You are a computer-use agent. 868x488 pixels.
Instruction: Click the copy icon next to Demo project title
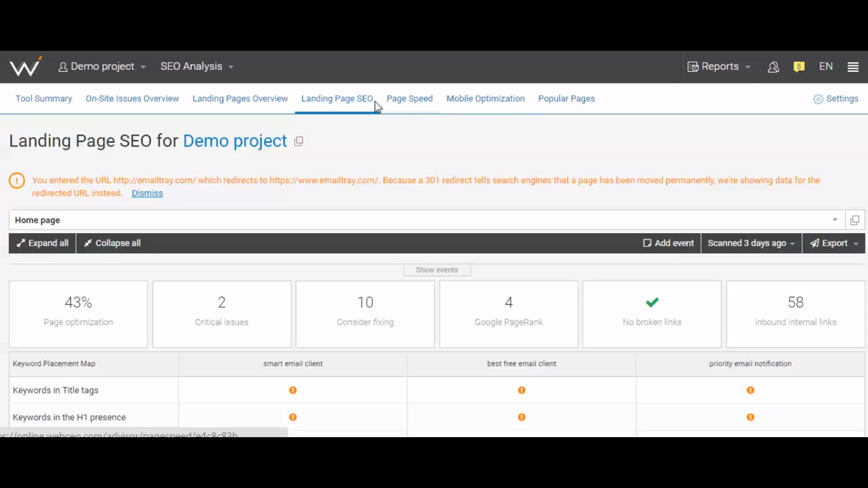299,142
